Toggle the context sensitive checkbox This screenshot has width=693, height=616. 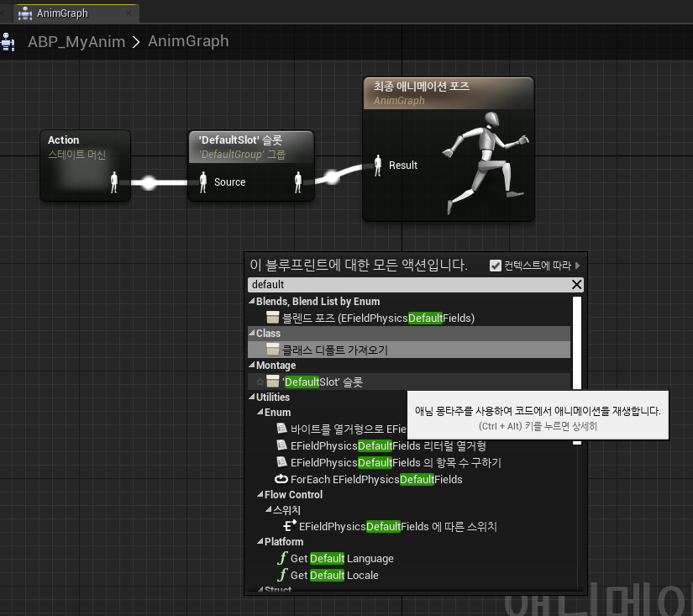pyautogui.click(x=496, y=266)
